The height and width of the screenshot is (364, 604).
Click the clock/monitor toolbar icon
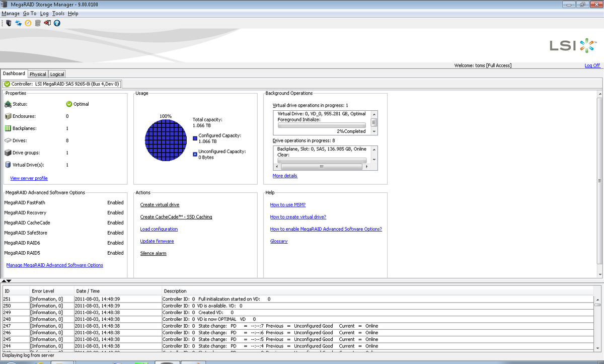(28, 23)
